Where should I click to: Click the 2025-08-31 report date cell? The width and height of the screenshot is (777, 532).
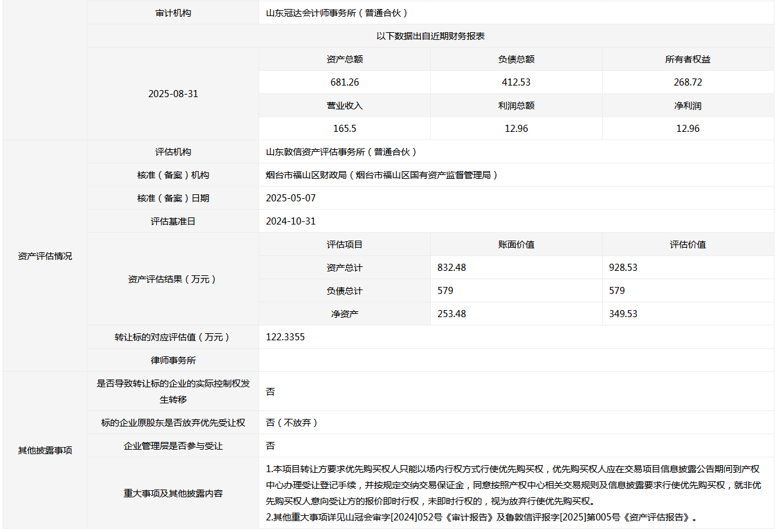click(x=173, y=93)
